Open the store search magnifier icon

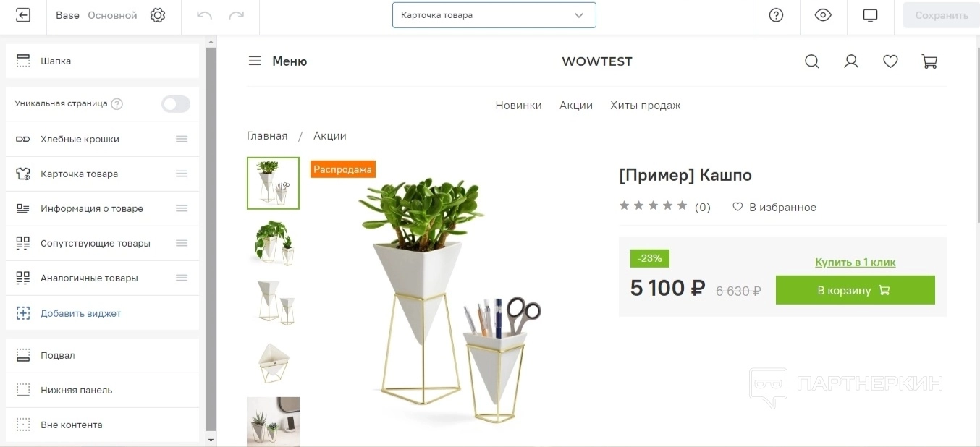[x=812, y=61]
